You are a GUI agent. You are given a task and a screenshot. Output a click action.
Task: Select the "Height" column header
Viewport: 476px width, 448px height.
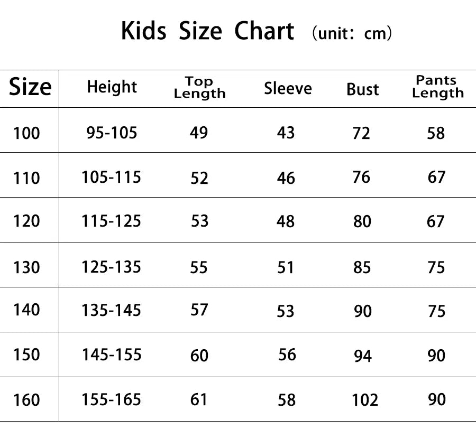(x=112, y=87)
